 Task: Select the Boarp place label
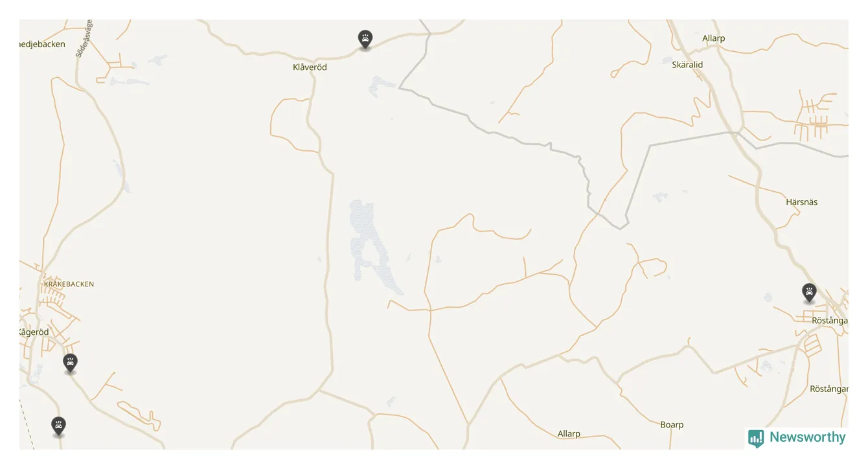[x=672, y=425]
